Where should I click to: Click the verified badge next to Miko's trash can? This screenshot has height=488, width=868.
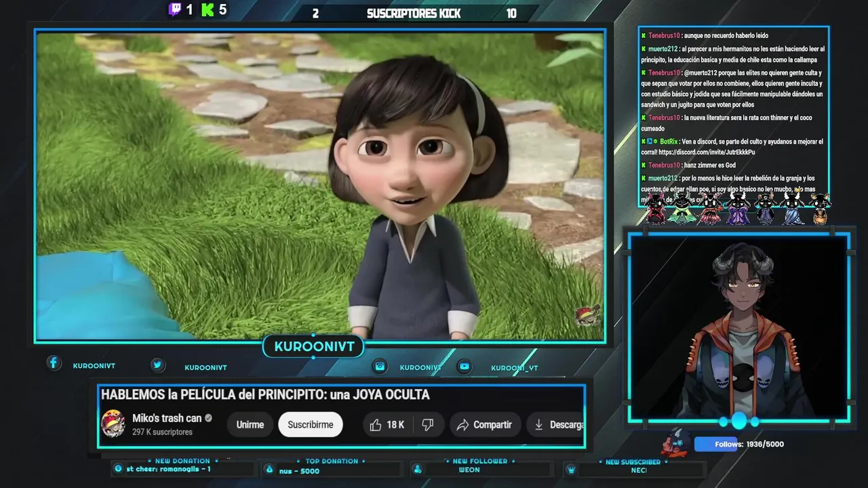click(x=209, y=418)
